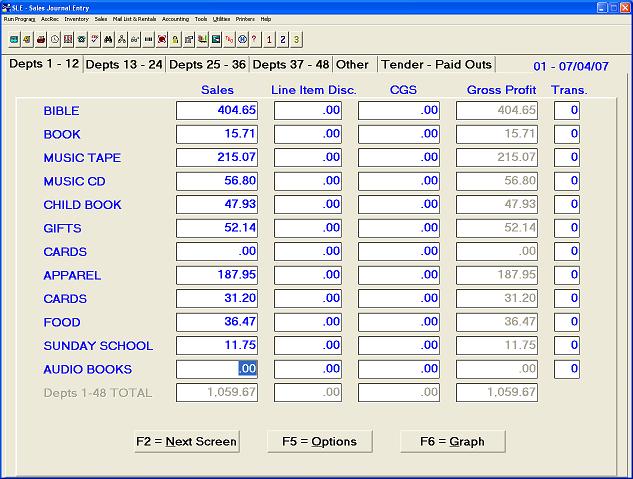This screenshot has height=479, width=633.
Task: Switch to the Other tab
Action: [353, 65]
